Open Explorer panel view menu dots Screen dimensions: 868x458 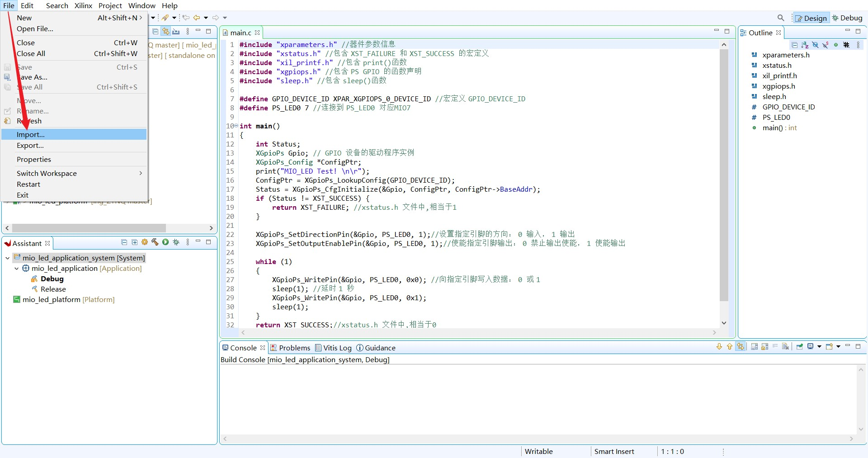coord(188,32)
